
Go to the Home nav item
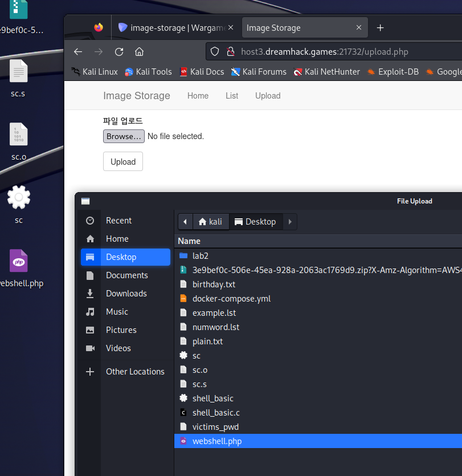click(198, 96)
